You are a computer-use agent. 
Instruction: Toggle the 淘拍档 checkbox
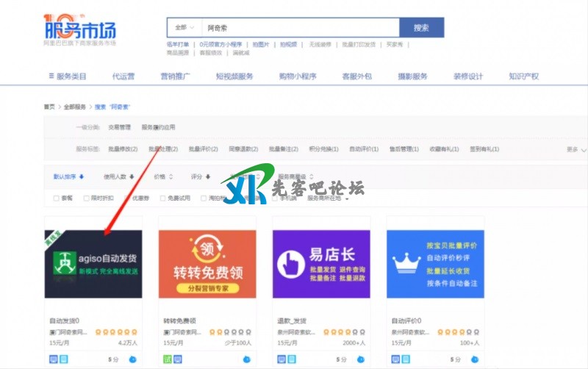click(204, 198)
